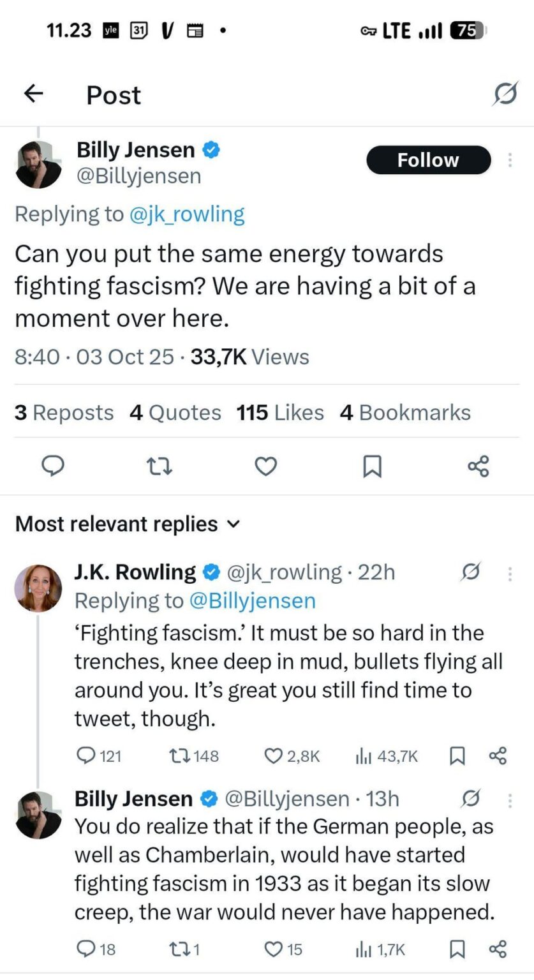Open Billy Jensen's profile picture
The image size is (534, 980).
(x=38, y=163)
